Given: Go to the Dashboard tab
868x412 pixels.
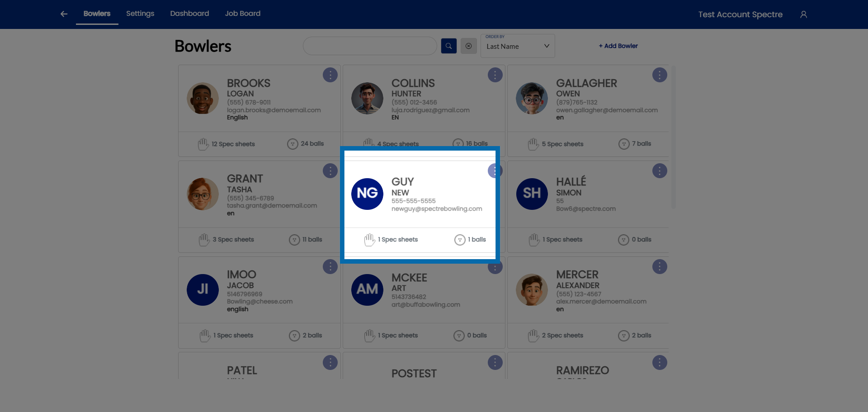Looking at the screenshot, I should click(x=189, y=14).
